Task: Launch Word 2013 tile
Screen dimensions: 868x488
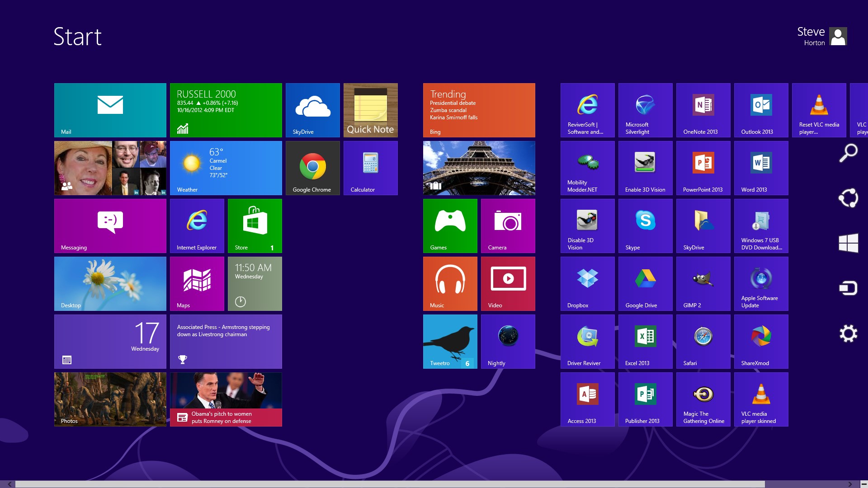Action: (x=761, y=168)
